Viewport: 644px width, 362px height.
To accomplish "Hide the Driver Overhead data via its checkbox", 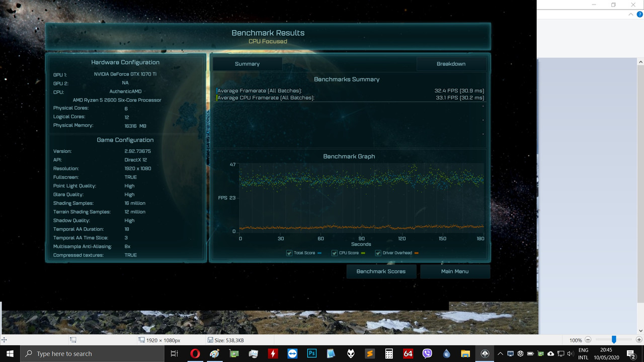I will tap(378, 253).
